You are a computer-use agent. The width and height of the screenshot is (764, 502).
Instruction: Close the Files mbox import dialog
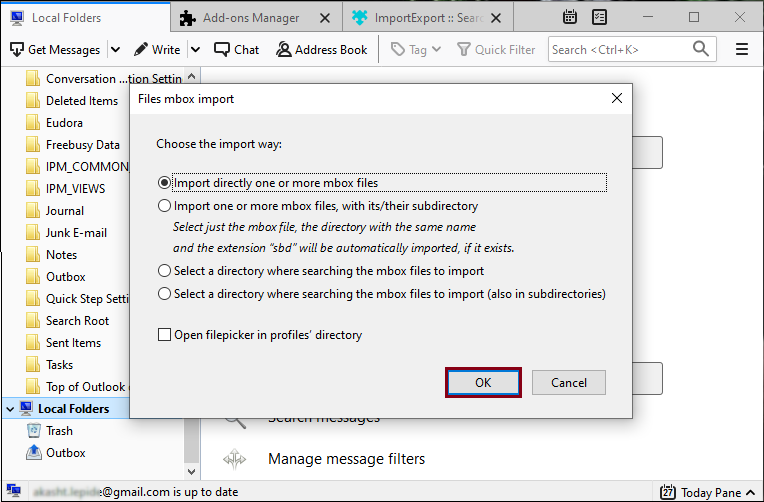[x=616, y=98]
